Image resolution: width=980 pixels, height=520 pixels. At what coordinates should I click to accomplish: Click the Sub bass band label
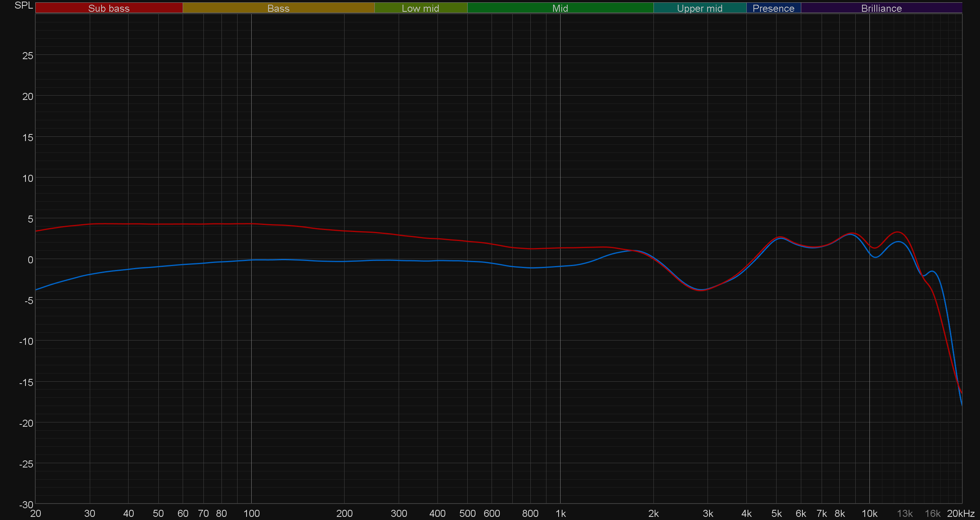point(109,8)
